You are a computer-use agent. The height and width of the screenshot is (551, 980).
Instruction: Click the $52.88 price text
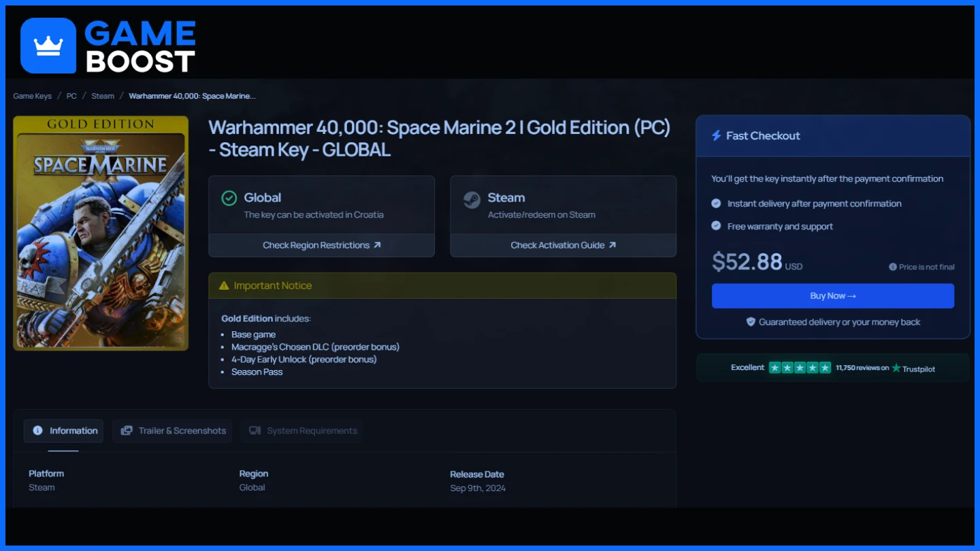tap(747, 262)
